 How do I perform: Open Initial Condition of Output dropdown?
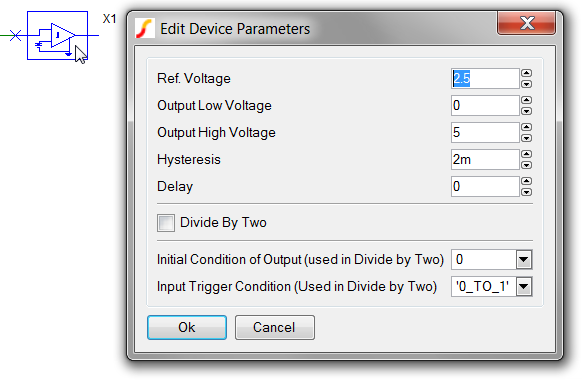(x=524, y=259)
